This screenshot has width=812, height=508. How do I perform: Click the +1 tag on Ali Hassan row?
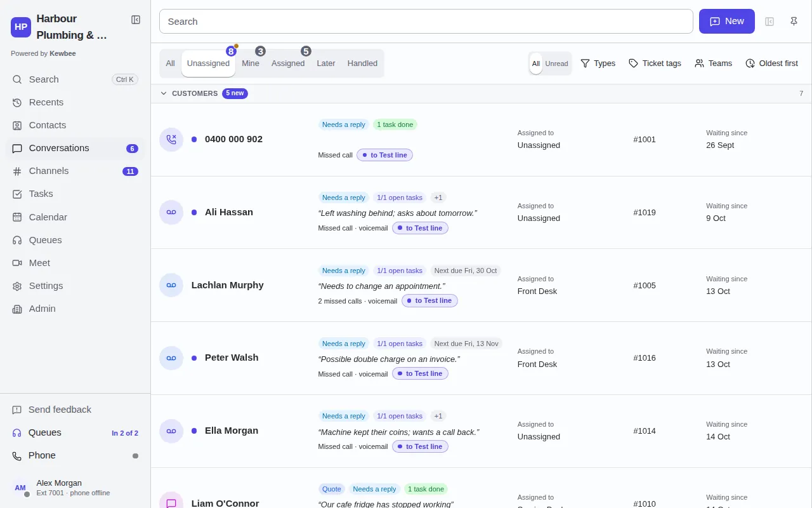(x=438, y=197)
